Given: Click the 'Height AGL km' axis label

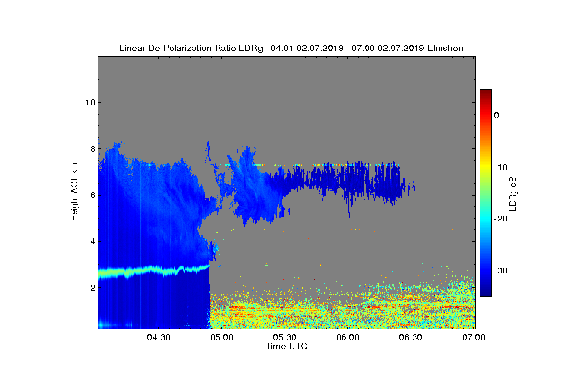Looking at the screenshot, I should pyautogui.click(x=74, y=193).
